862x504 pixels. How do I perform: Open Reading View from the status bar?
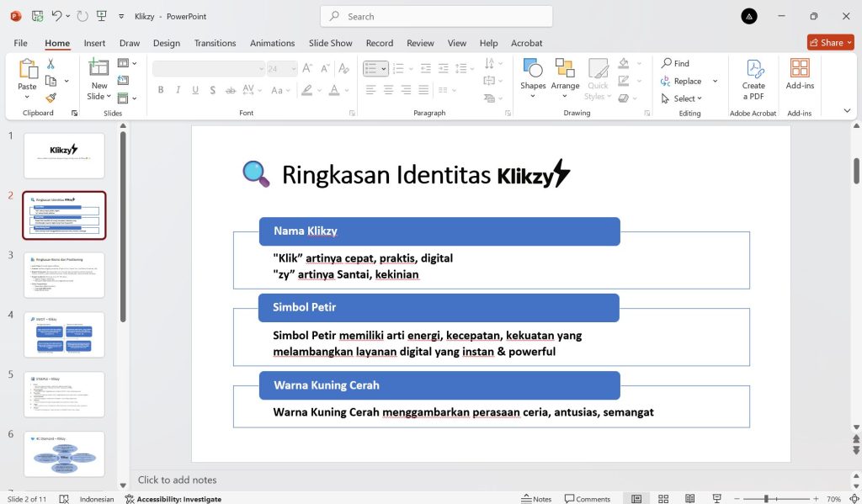(x=690, y=498)
